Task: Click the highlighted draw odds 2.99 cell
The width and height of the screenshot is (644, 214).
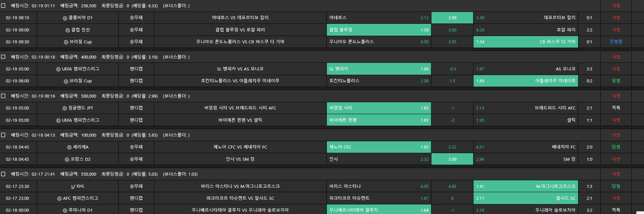Action: pyautogui.click(x=452, y=18)
